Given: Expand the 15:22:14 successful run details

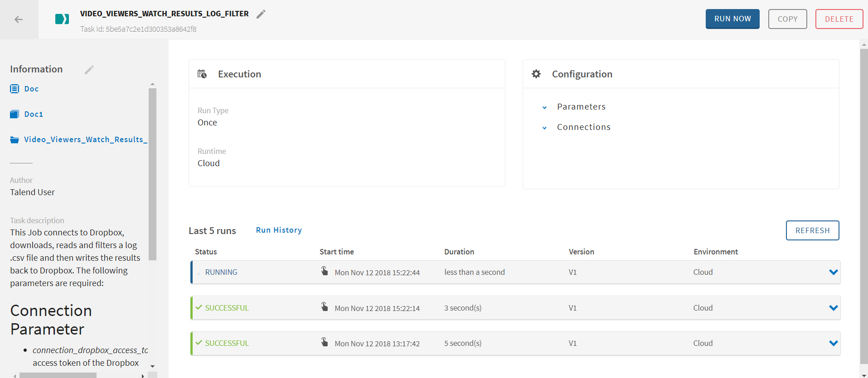Looking at the screenshot, I should pos(833,308).
